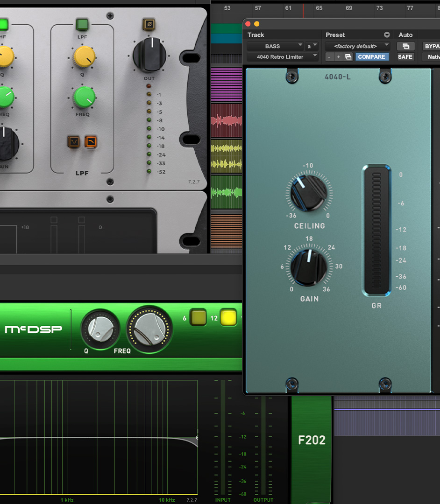Toggle the LPF green enable button
This screenshot has width=440, height=504.
click(82, 24)
